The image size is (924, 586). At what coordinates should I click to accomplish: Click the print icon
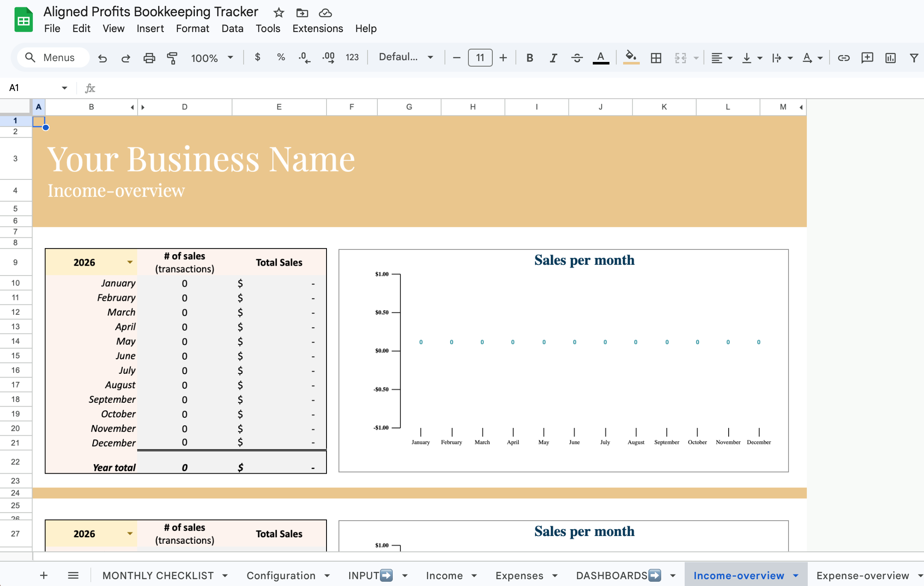click(149, 58)
